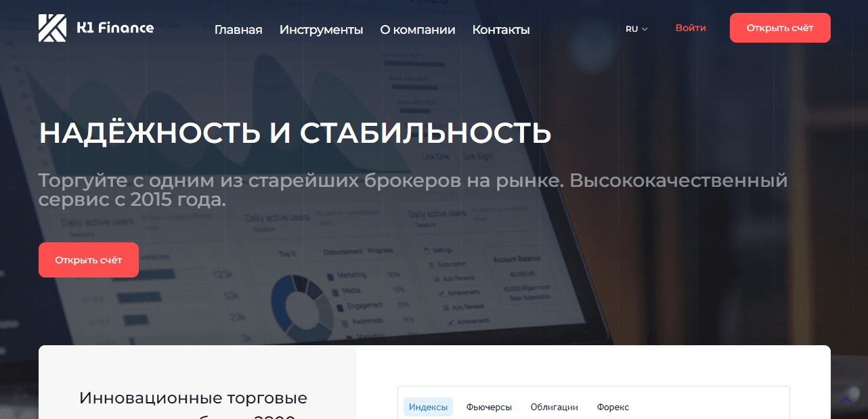Click the scroll-to-top chevron icon

click(846, 399)
